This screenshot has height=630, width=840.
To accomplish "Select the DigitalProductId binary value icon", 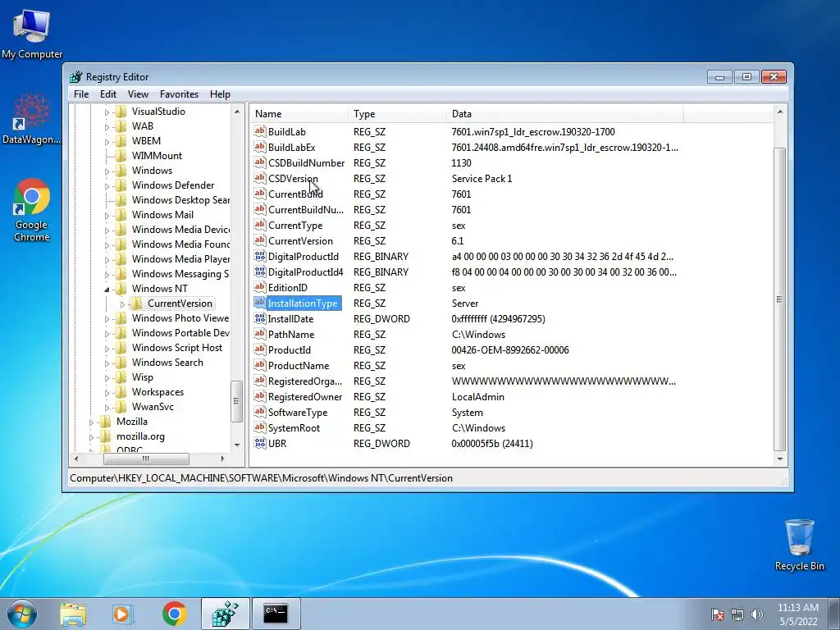I will (x=260, y=256).
